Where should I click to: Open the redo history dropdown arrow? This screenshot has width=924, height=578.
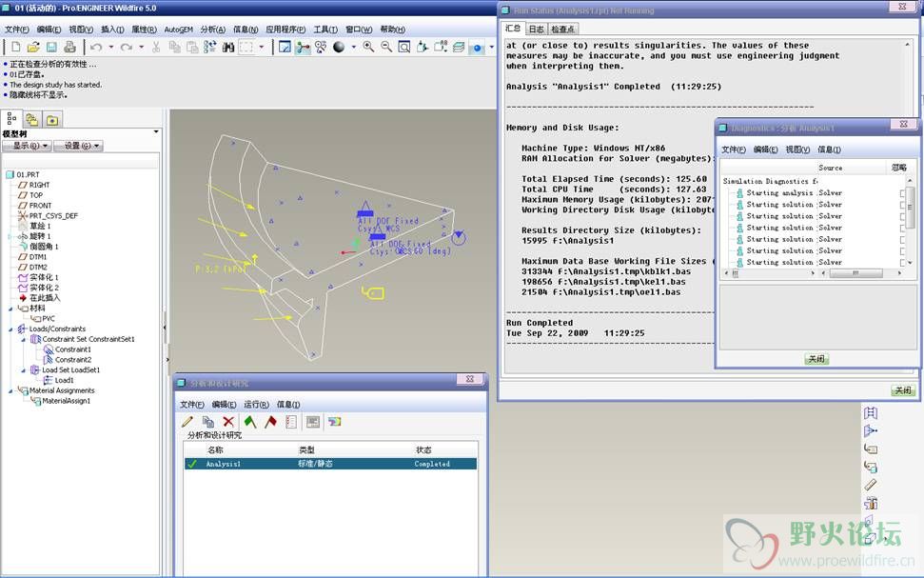click(141, 48)
